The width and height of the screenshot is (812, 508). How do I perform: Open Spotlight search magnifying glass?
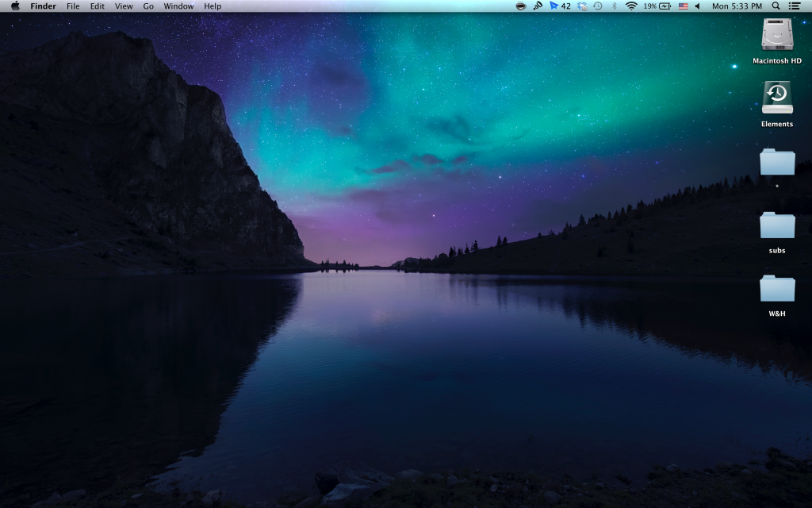[776, 6]
